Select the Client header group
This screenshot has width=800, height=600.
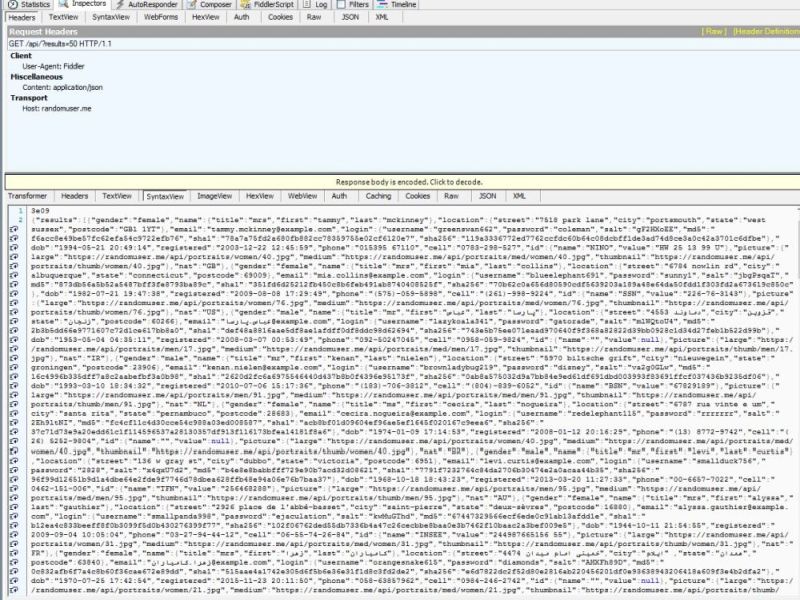[x=21, y=56]
